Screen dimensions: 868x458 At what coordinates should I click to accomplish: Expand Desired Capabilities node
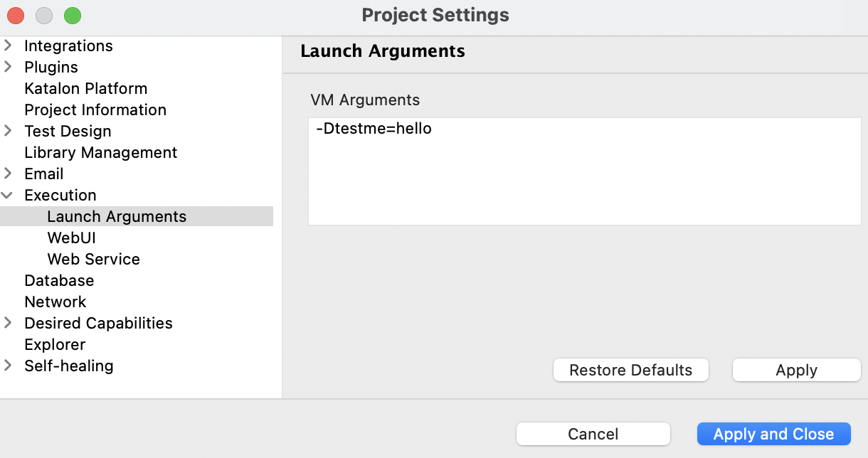[8, 324]
